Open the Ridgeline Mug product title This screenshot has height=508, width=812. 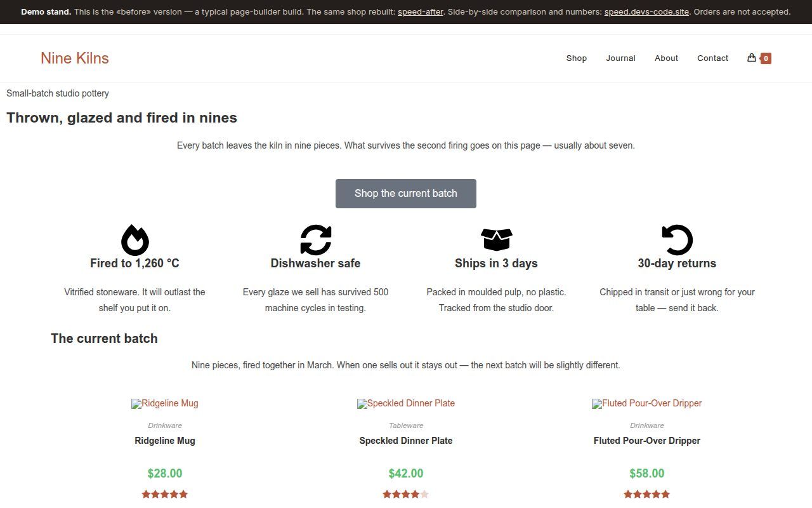tap(165, 441)
